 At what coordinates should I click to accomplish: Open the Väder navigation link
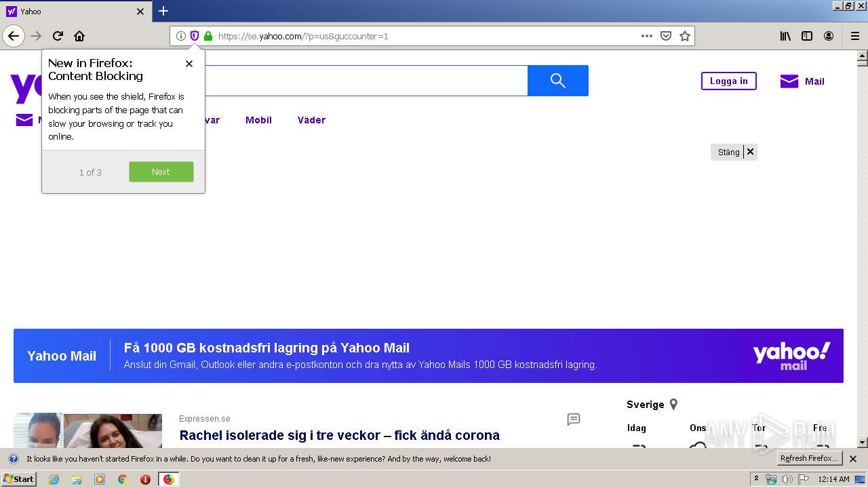click(x=311, y=120)
